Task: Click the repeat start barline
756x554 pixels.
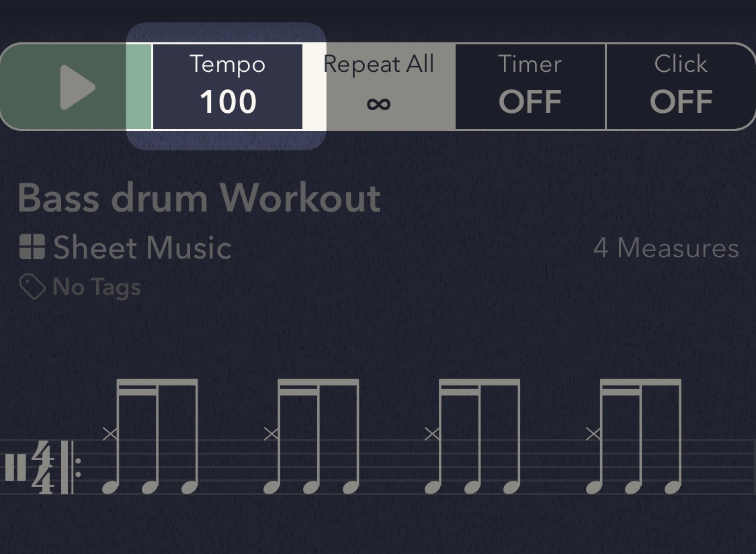Action: (69, 467)
